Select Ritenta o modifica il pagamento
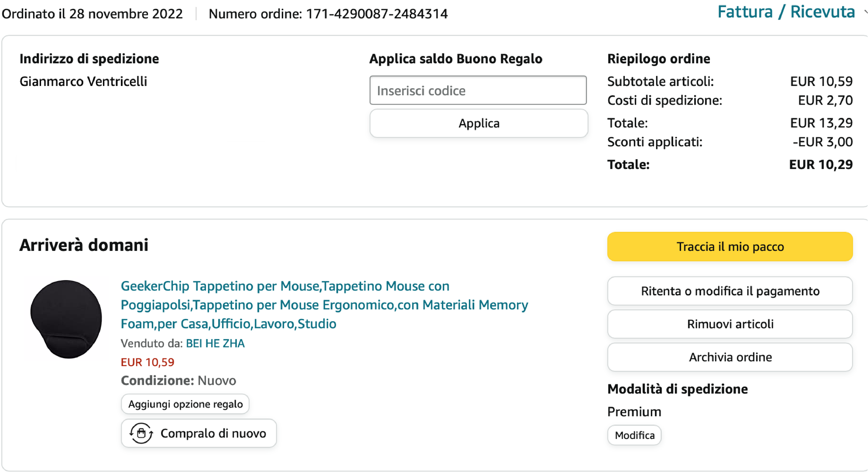The height and width of the screenshot is (475, 868). click(x=730, y=291)
